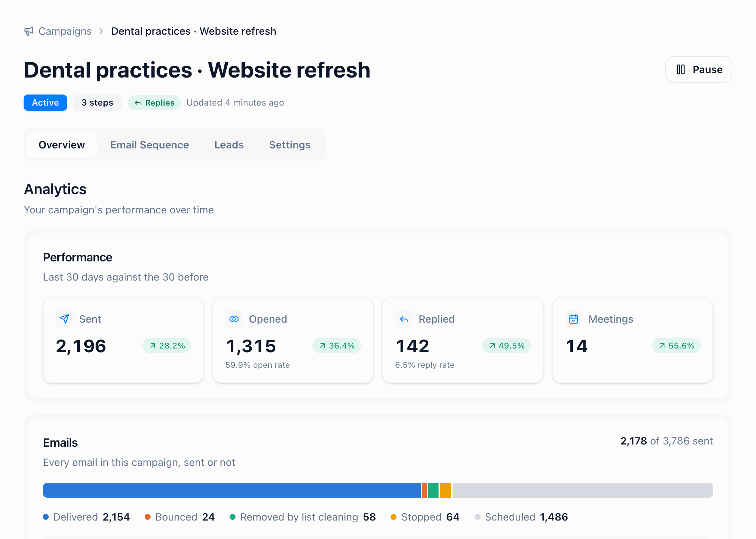Screen dimensions: 756x539
Task: Click the blue Delivered bar segment
Action: (232, 490)
